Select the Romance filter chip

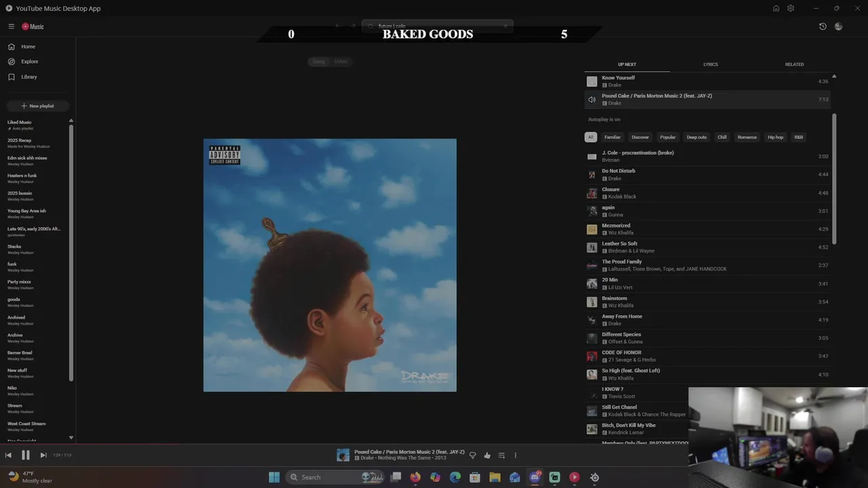[747, 137]
